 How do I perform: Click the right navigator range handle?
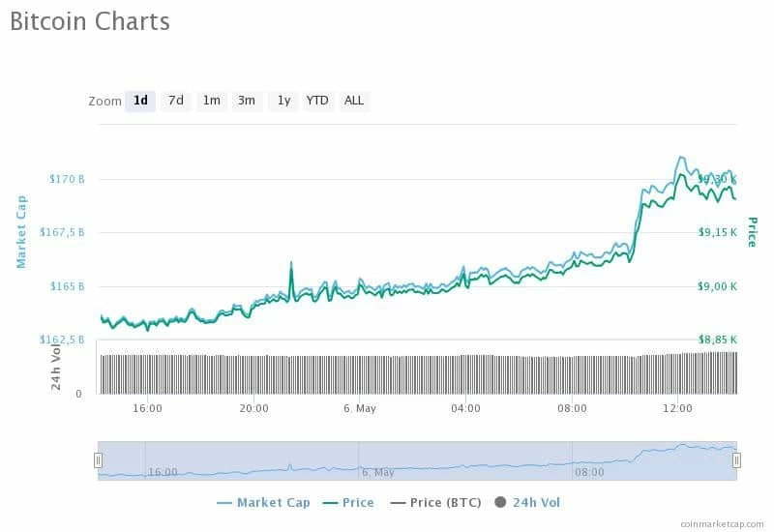(x=736, y=460)
